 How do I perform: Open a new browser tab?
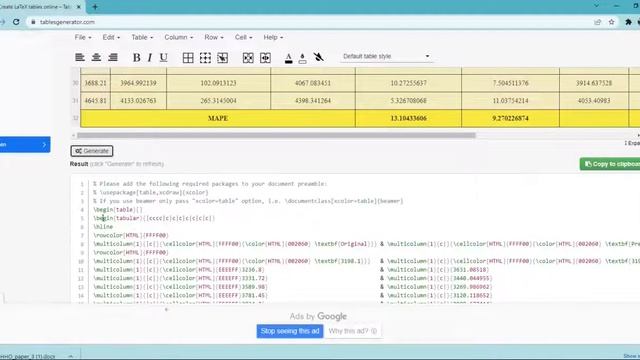(95, 7)
